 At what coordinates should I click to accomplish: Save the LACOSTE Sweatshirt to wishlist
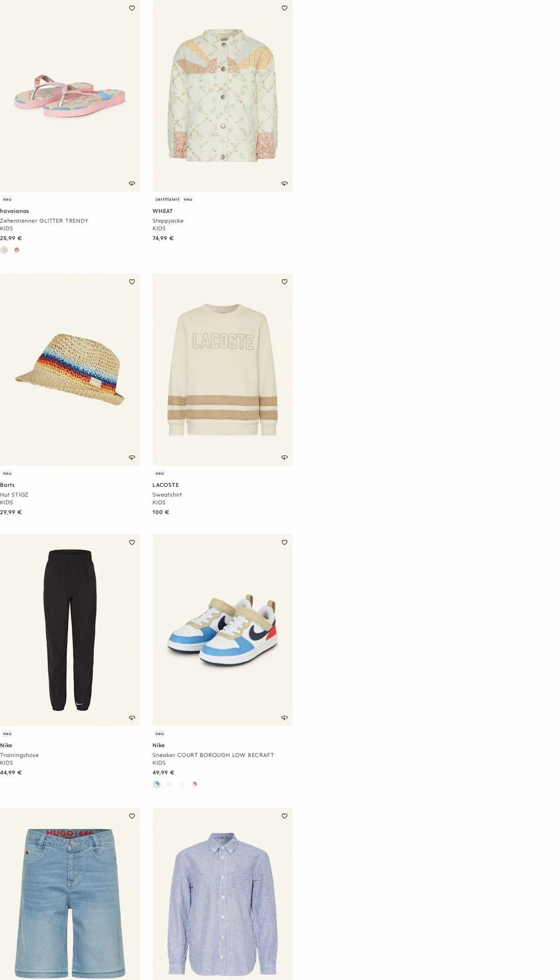tap(284, 282)
